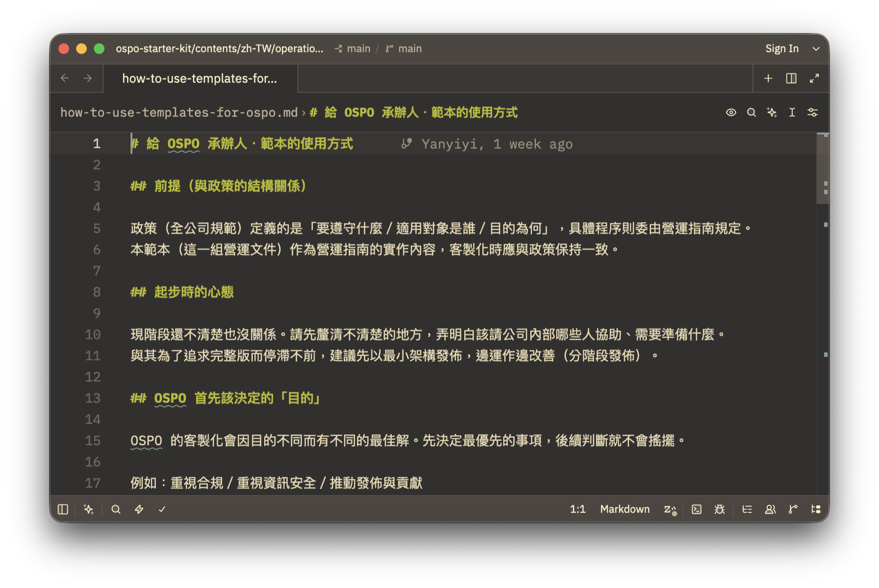This screenshot has width=879, height=588.
Task: Show diagnostics checkmark in status bar
Action: 162,509
